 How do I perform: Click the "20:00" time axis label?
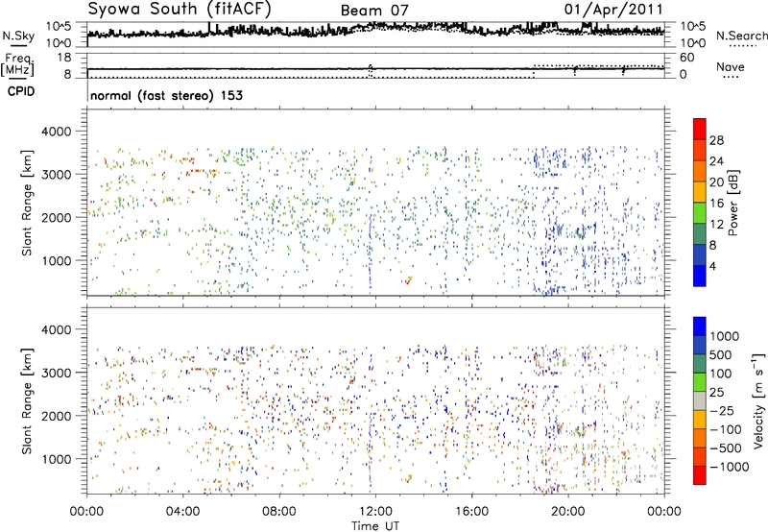568,512
